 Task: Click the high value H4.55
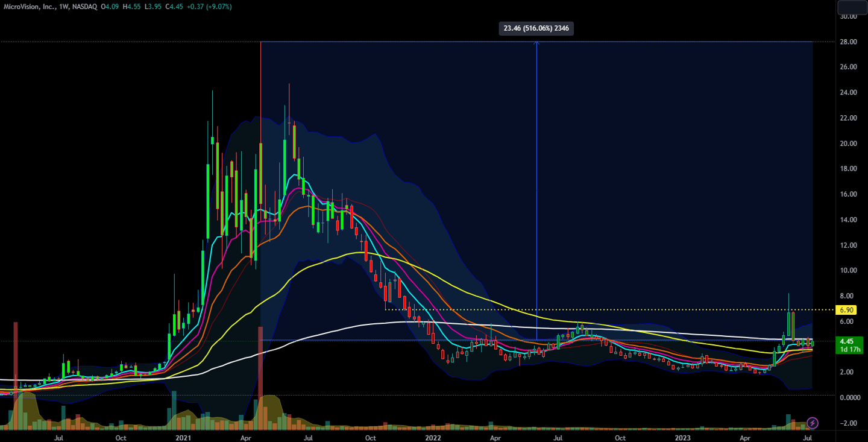tap(133, 7)
